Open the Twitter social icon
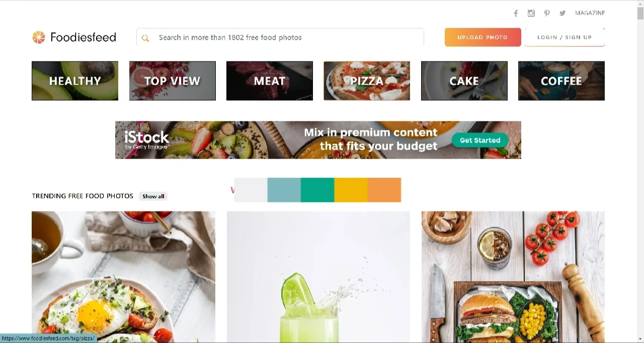This screenshot has width=644, height=343. (562, 13)
